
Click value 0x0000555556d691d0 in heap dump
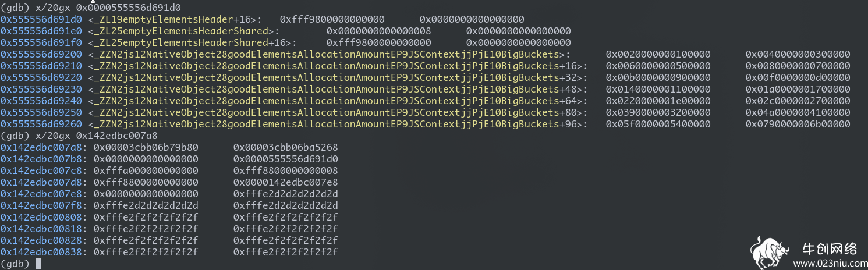[285, 159]
